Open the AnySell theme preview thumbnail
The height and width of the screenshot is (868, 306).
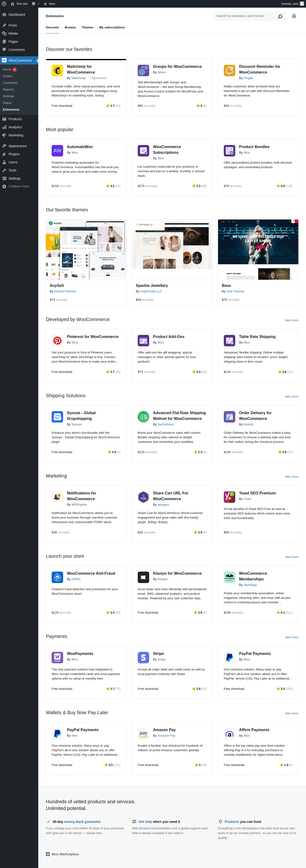86,250
